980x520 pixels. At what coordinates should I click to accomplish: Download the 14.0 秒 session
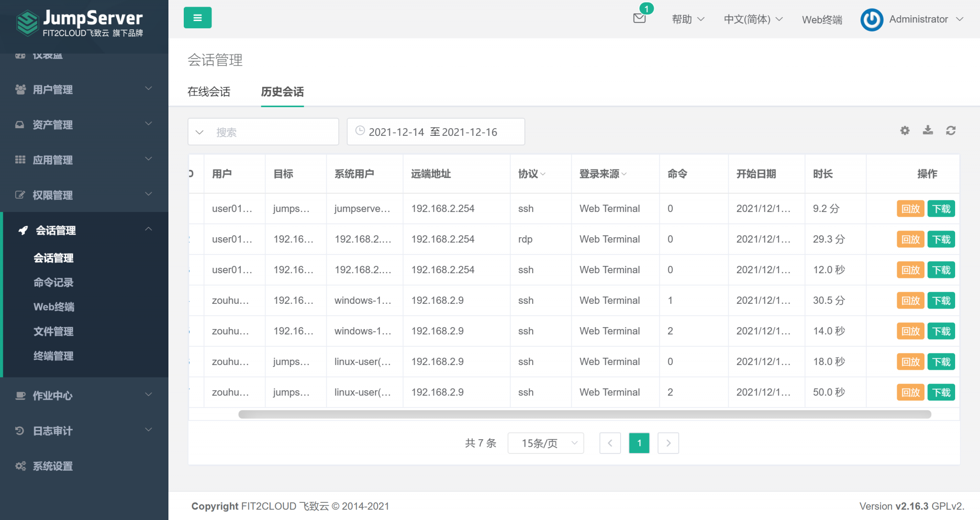(941, 331)
